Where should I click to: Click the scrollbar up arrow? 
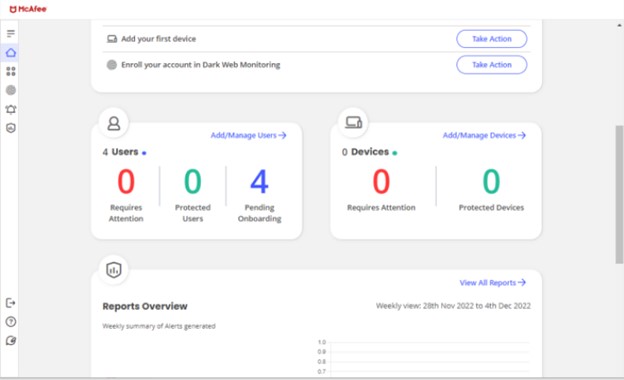(x=619, y=25)
